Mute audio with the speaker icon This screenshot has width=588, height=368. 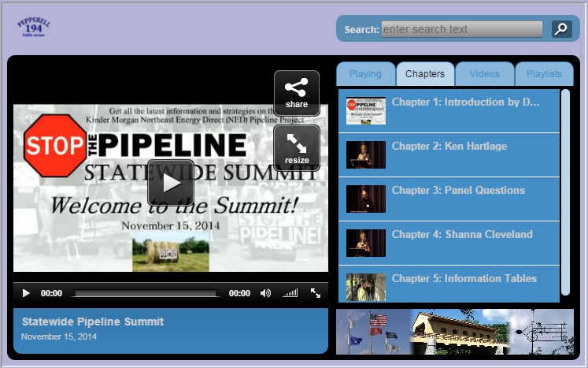click(x=265, y=293)
